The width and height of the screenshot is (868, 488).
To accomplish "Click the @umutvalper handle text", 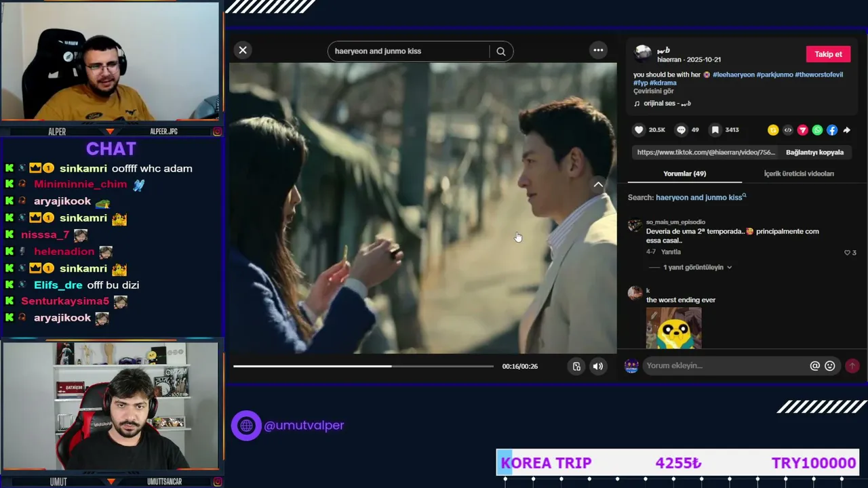I will pyautogui.click(x=304, y=426).
